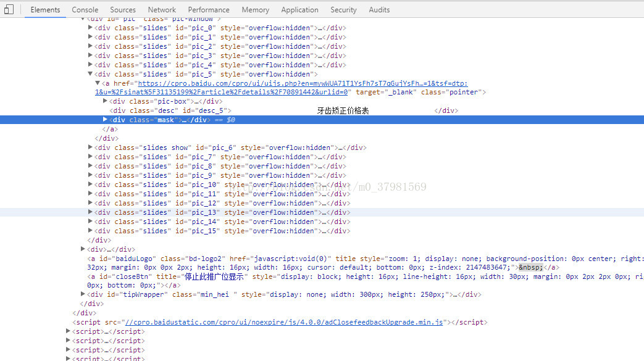Viewport: 644px width, 361px height.
Task: Expand the pic_1 slides div
Action: (x=90, y=37)
